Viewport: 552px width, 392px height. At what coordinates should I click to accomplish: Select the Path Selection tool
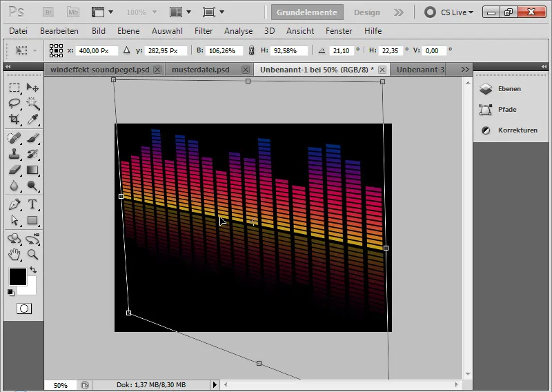(x=14, y=220)
